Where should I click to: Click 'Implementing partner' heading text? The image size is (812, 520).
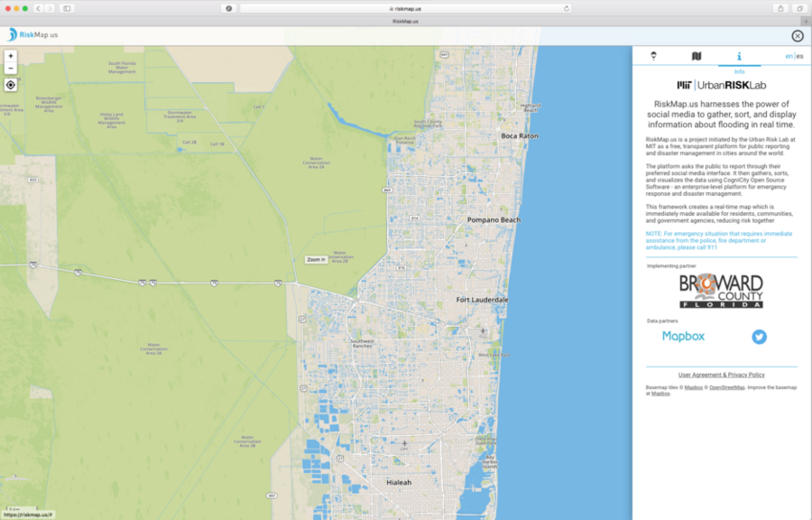(x=671, y=266)
